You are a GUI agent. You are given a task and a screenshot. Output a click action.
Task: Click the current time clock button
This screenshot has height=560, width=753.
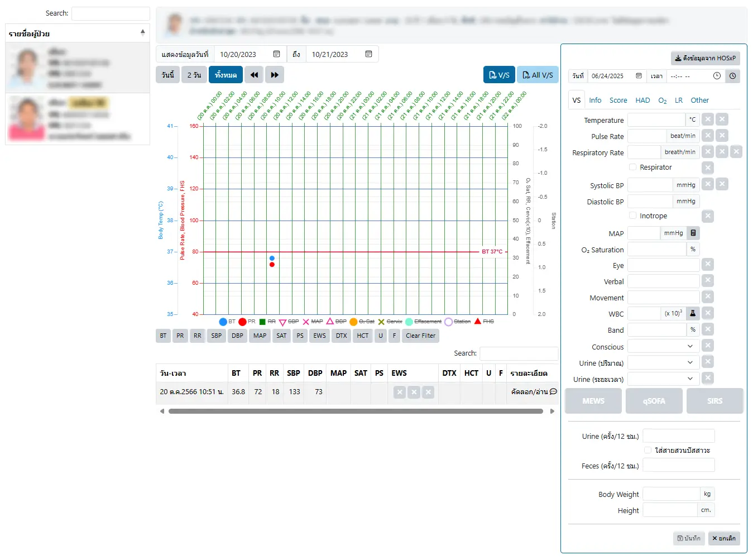click(x=732, y=76)
